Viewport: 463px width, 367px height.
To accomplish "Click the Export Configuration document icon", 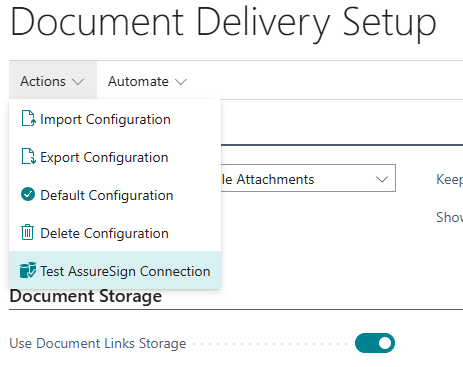I will [x=28, y=157].
